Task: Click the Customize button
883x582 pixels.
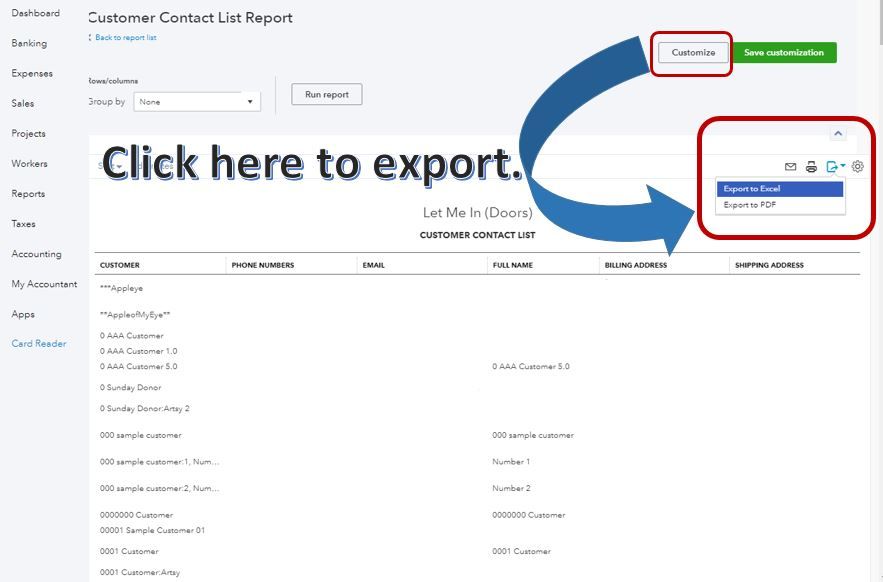Action: pos(692,52)
